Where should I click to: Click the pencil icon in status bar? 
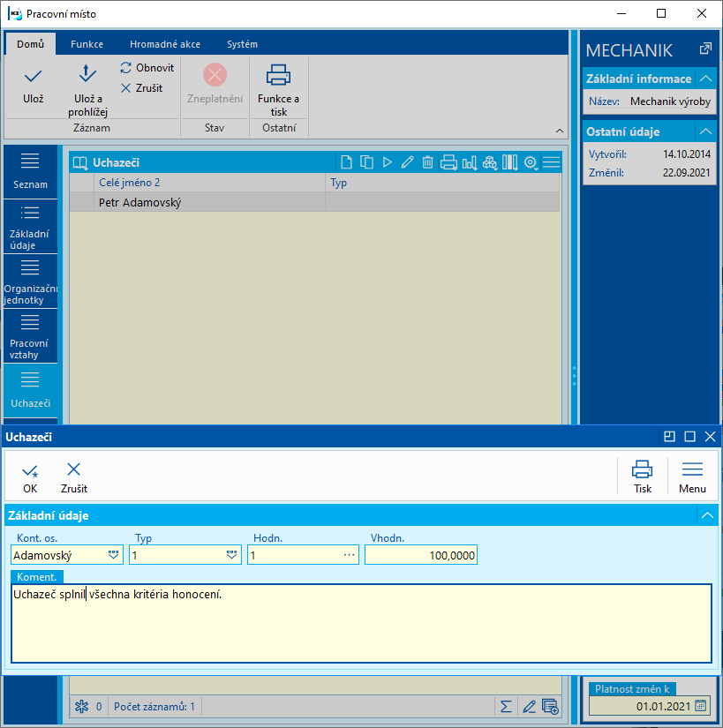click(529, 707)
